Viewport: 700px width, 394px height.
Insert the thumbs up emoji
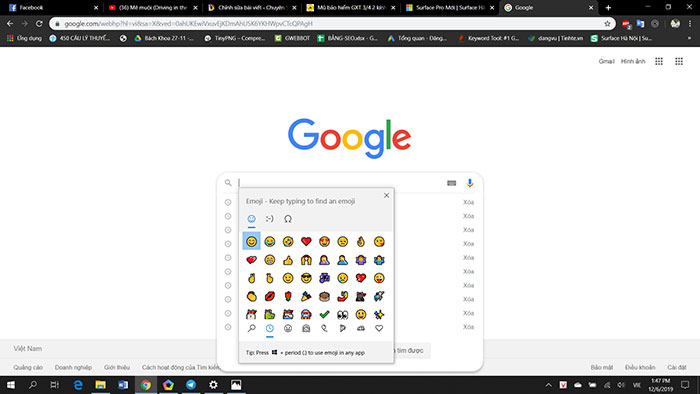point(288,260)
